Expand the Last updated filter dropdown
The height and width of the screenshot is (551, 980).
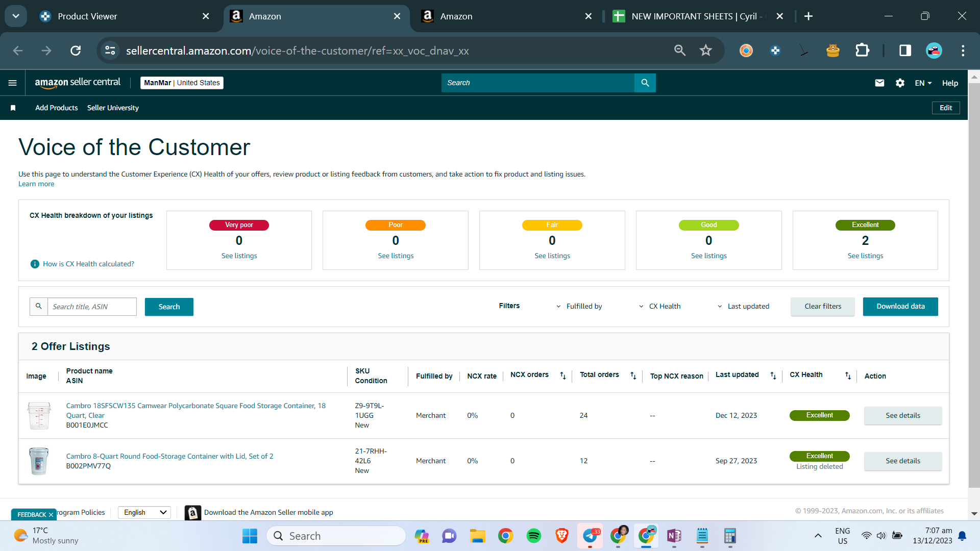point(743,306)
